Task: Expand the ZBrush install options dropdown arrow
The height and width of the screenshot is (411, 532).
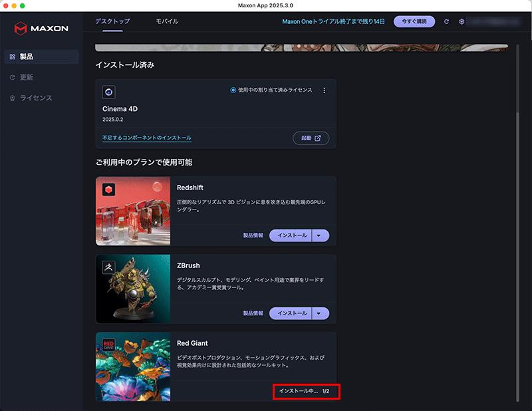Action: tap(321, 313)
